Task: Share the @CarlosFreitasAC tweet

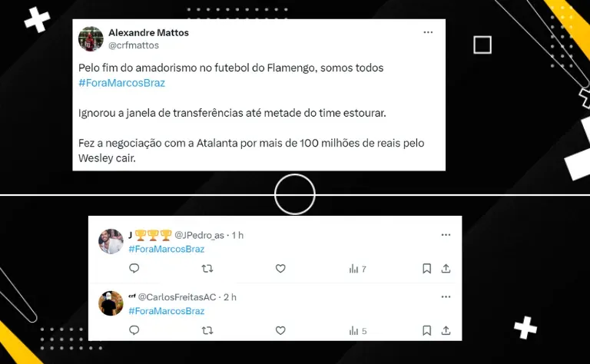Action: pyautogui.click(x=446, y=330)
